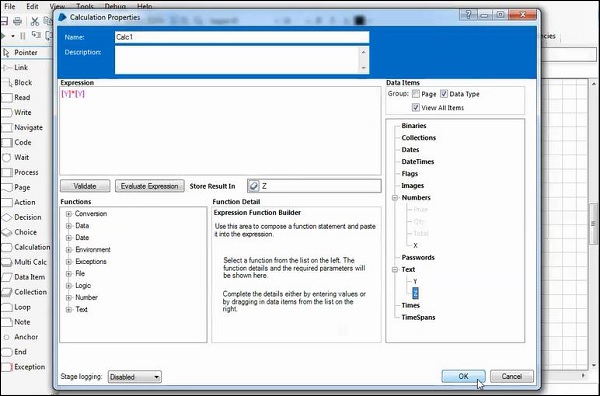Select the Collection stage tool
Image resolution: width=600 pixels, height=396 pixels.
[x=24, y=292]
